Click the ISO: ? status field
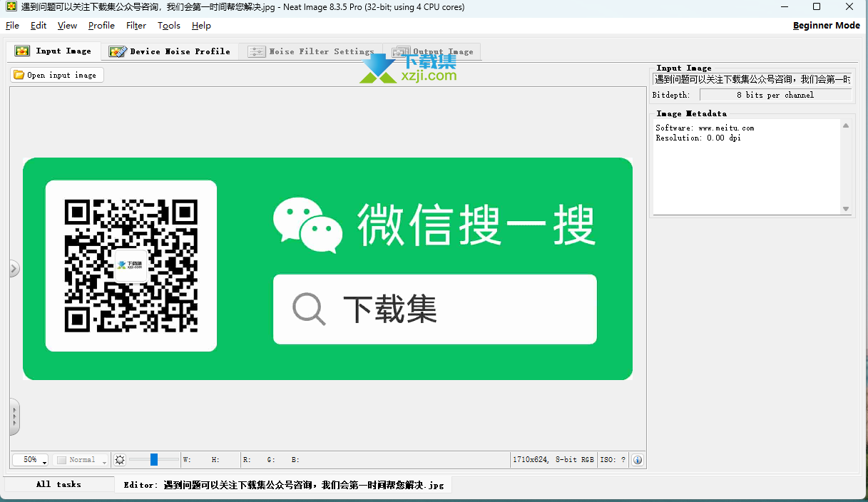Image resolution: width=868 pixels, height=502 pixels. click(x=613, y=460)
